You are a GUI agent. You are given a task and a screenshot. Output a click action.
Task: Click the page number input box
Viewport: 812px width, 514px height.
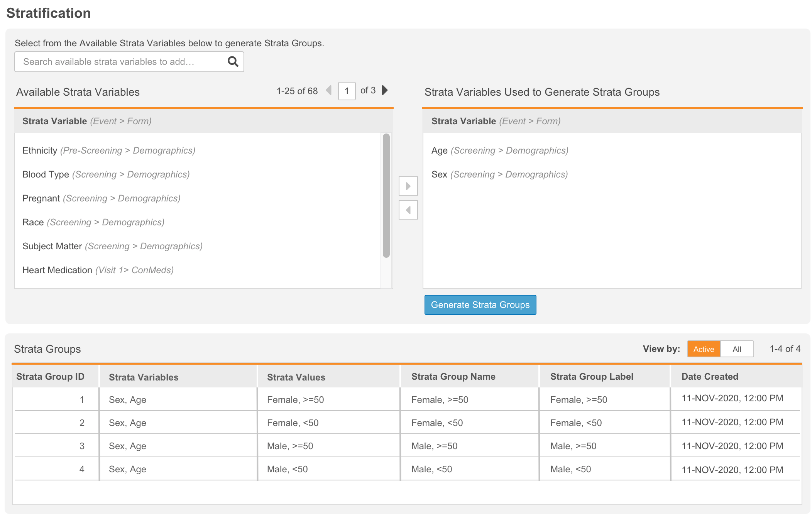pyautogui.click(x=347, y=91)
